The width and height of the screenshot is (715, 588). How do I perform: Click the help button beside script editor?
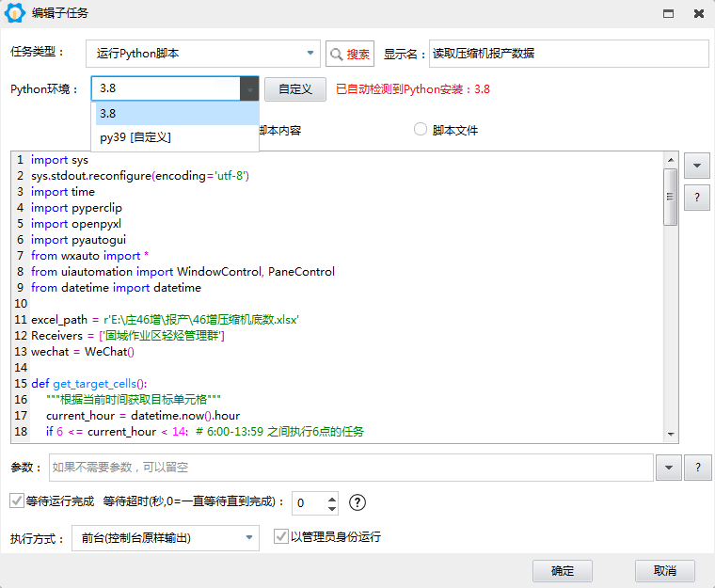point(696,197)
